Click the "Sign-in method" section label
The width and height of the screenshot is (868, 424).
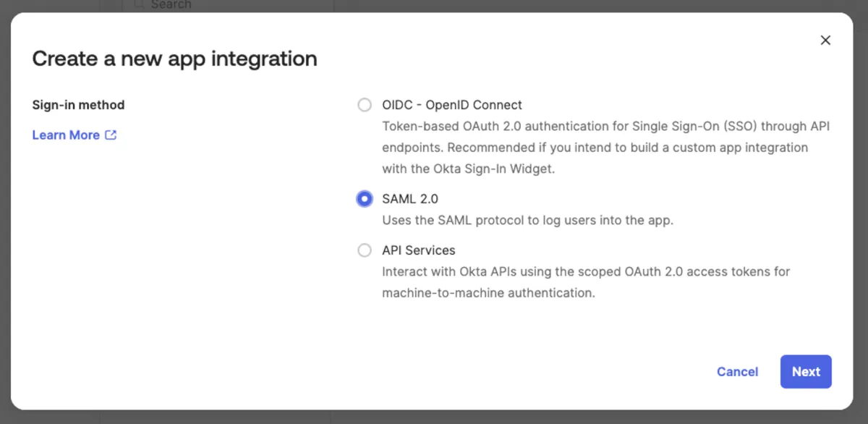click(78, 105)
